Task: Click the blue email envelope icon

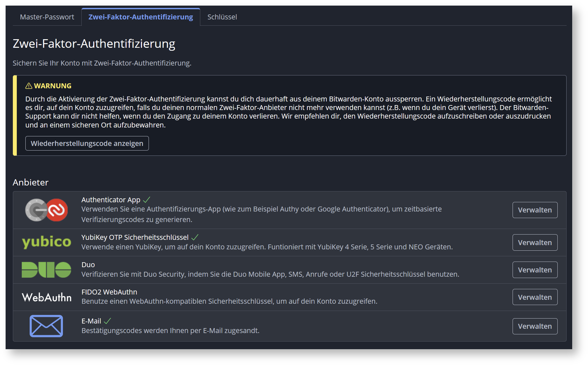Action: (46, 326)
